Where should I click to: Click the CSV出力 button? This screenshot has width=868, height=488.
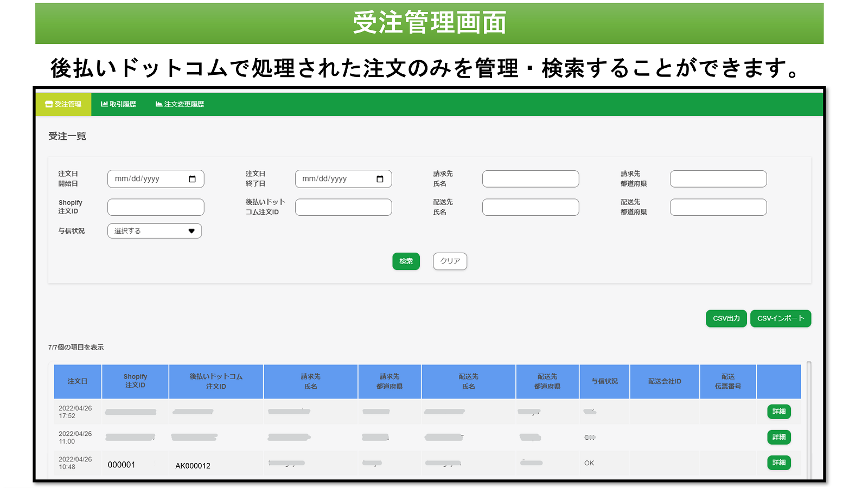tap(726, 318)
